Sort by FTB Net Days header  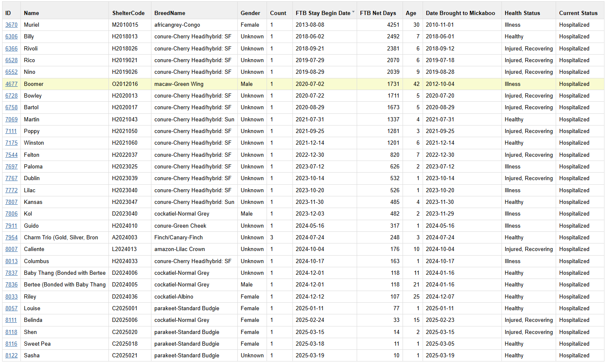pos(378,13)
